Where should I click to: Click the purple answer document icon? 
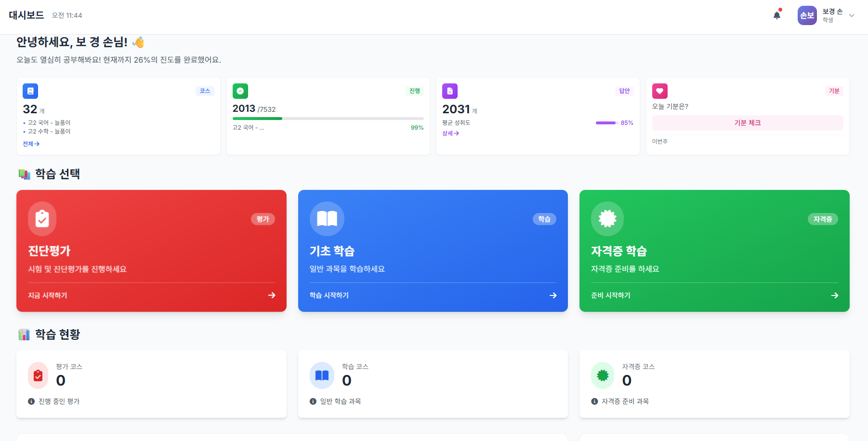pos(449,91)
